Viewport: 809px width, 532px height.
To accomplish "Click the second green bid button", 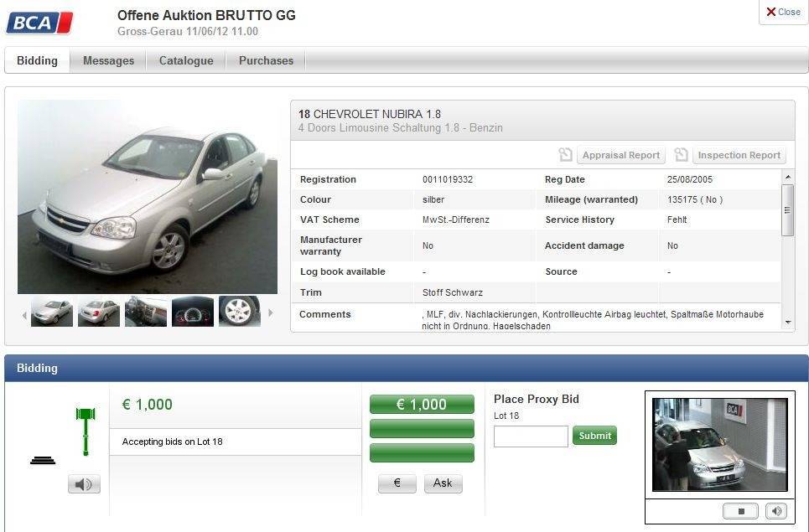I will point(422,428).
